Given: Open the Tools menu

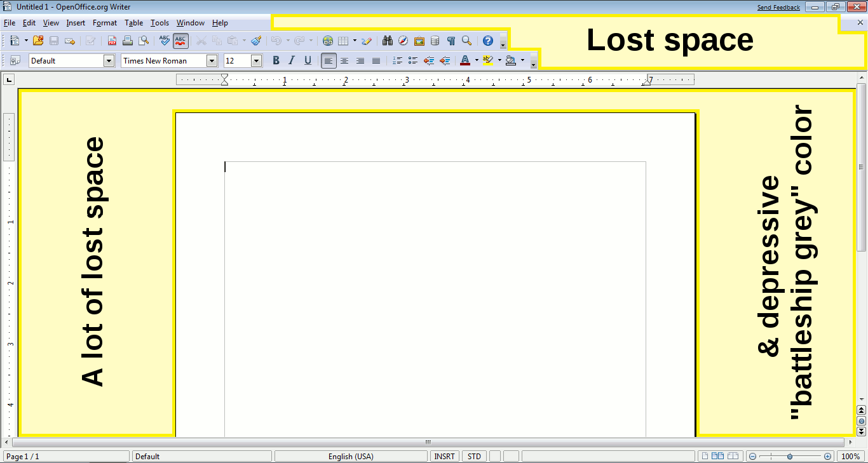Looking at the screenshot, I should (159, 23).
